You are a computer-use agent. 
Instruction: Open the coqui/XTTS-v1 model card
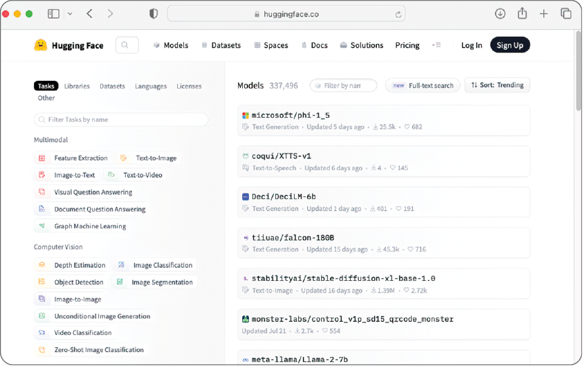(383, 161)
